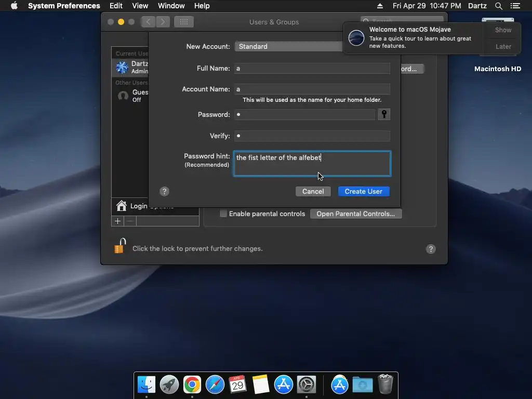Screen dimensions: 532x399
Task: Click Open Parental Controls button
Action: click(x=356, y=214)
